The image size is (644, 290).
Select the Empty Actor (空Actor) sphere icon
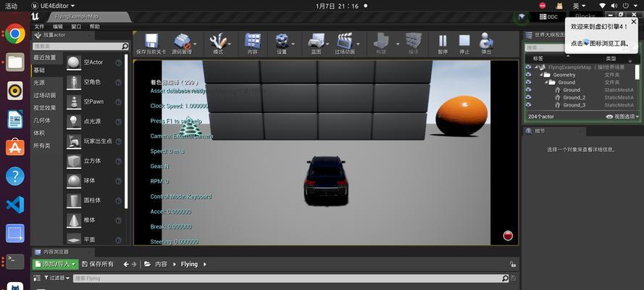pos(74,62)
